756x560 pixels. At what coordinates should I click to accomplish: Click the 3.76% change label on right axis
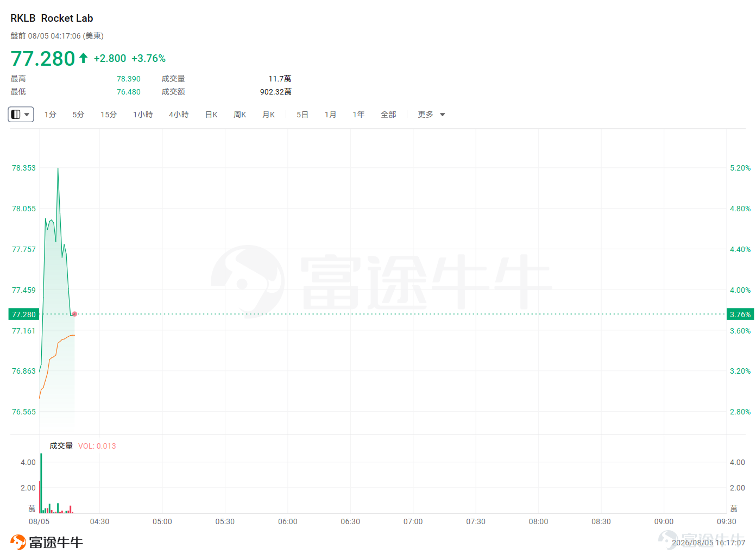pos(740,314)
